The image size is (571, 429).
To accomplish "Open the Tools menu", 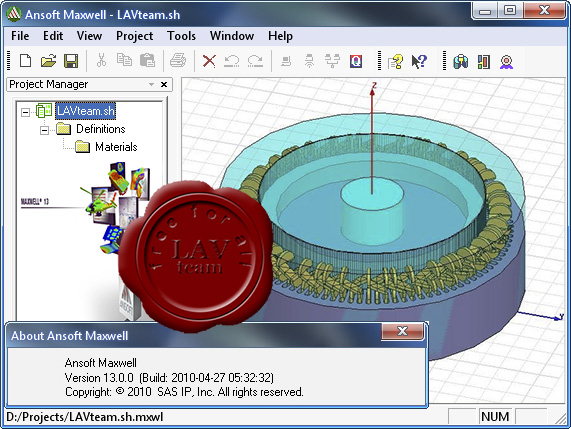I will coord(181,36).
